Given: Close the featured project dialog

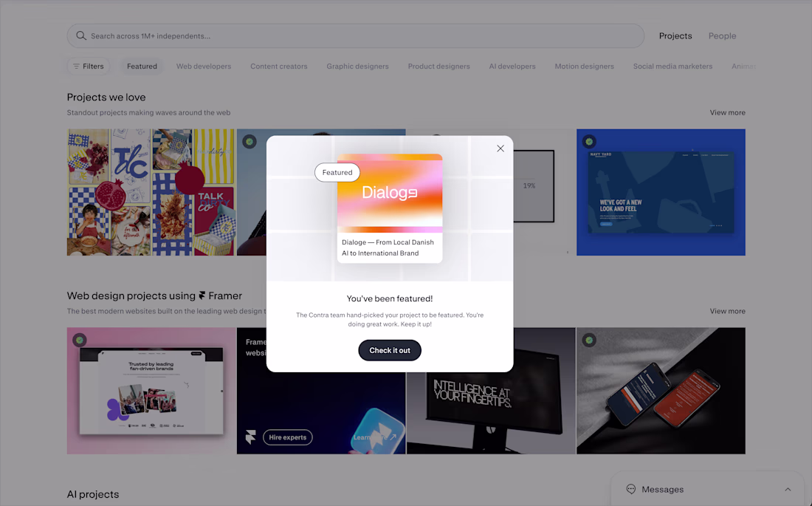Looking at the screenshot, I should pos(500,148).
